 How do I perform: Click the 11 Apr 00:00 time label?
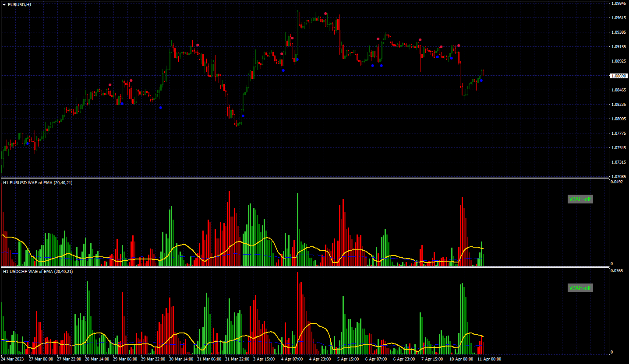pos(489,359)
